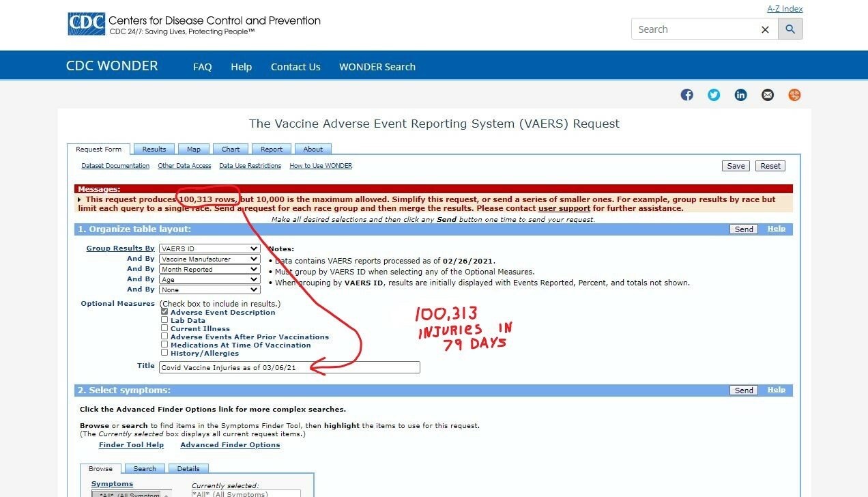Screen dimensions: 868x497
Task: Open the Chart tab
Action: (x=231, y=149)
